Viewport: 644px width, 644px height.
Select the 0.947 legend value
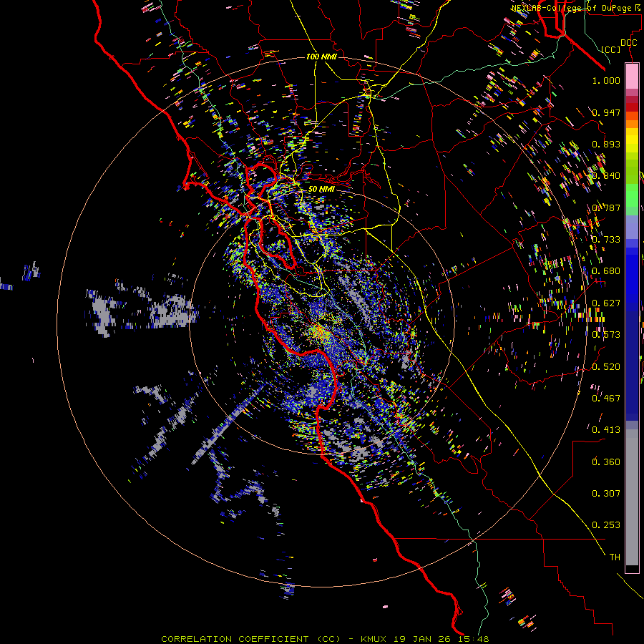(606, 112)
